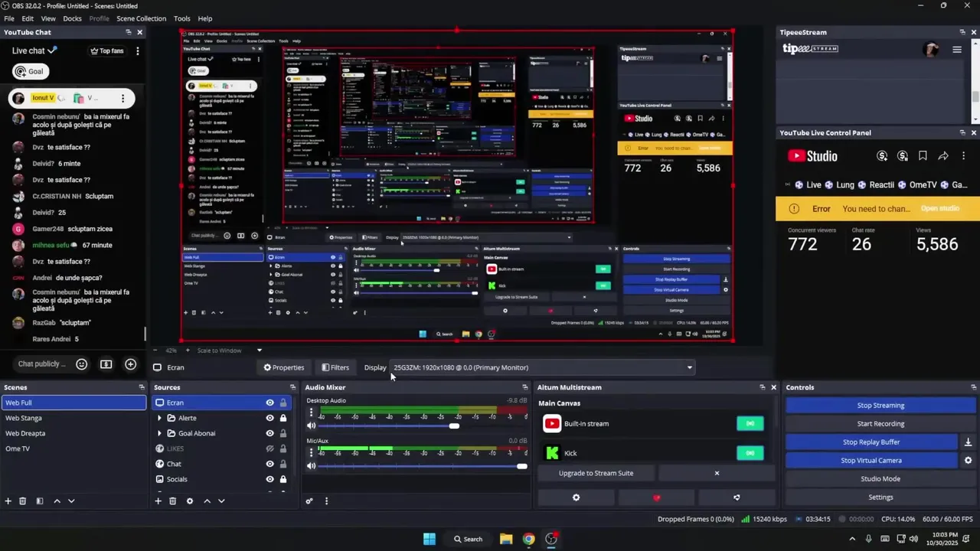
Task: Click the red heart button in Aitum
Action: click(x=656, y=497)
